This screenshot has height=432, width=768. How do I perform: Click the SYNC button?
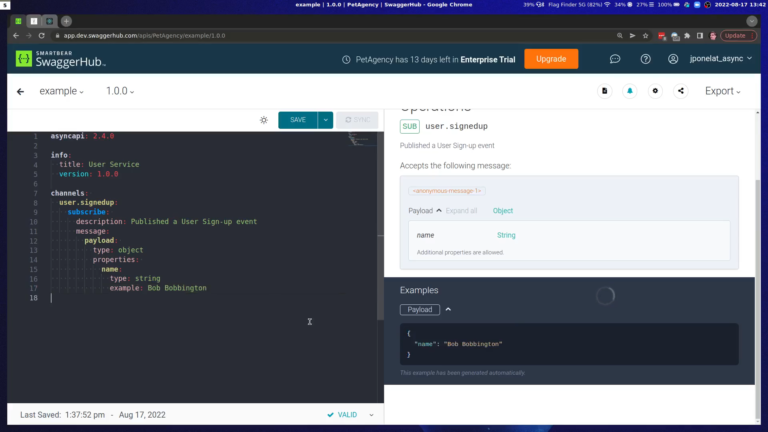358,120
